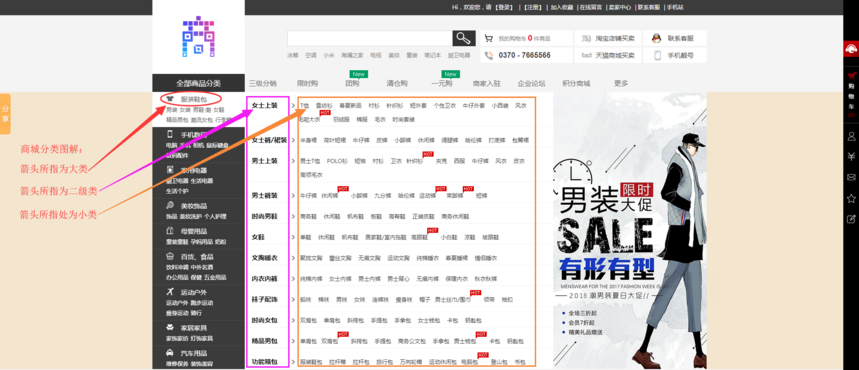This screenshot has width=859, height=370.
Task: Open the cart icon in right sidebar
Action: (851, 76)
